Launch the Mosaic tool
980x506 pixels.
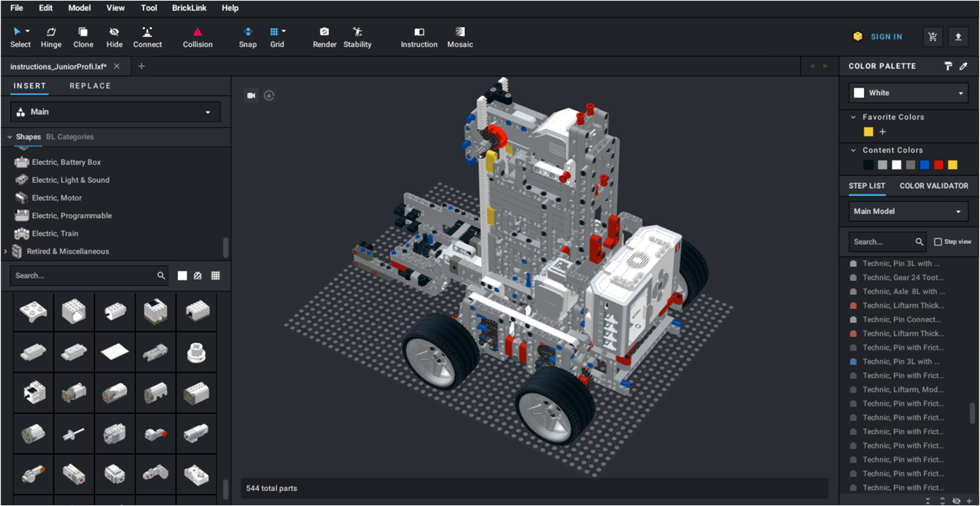pyautogui.click(x=460, y=37)
